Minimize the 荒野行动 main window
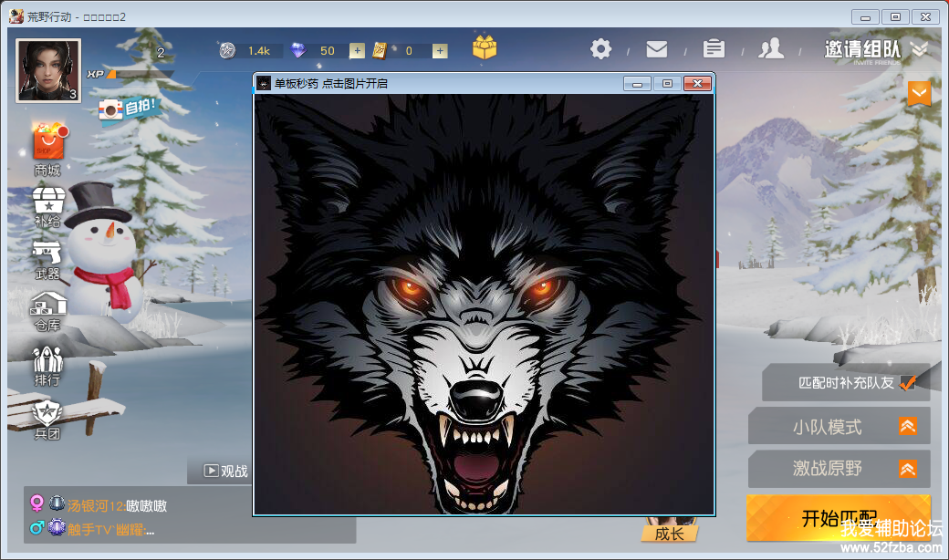949x560 pixels. pyautogui.click(x=865, y=17)
